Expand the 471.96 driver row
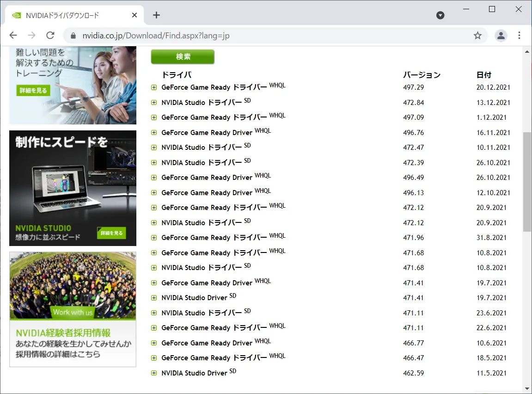 click(x=154, y=238)
